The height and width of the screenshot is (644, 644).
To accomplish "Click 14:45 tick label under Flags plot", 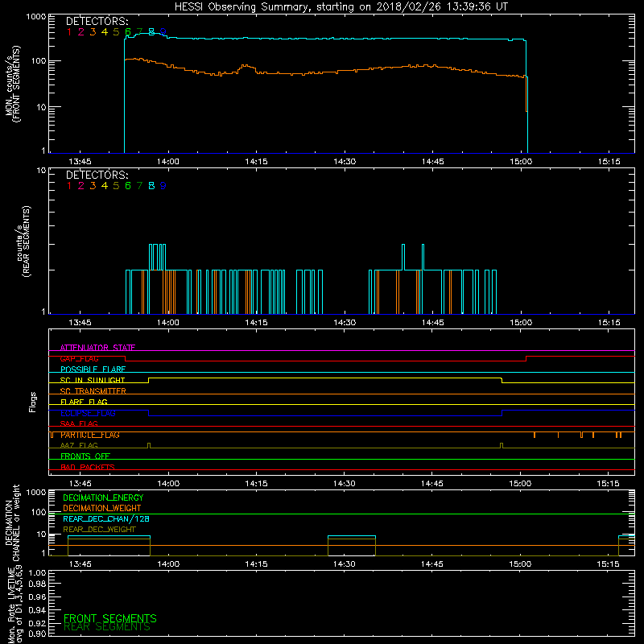I will [432, 484].
